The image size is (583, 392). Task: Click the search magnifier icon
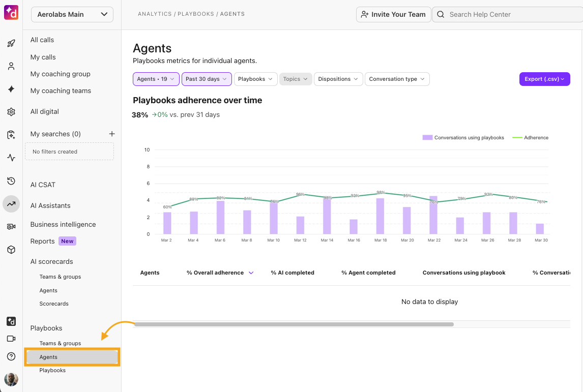click(441, 15)
